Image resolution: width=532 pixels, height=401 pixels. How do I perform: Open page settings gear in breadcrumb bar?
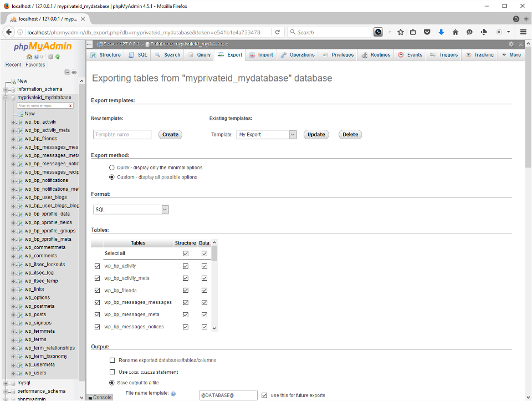tap(511, 44)
